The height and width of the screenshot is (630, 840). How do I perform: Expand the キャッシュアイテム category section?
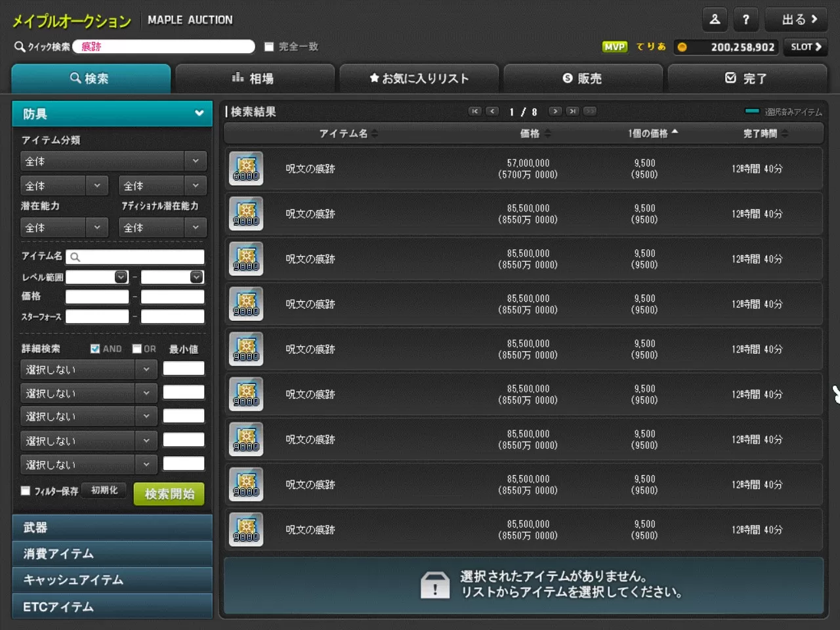point(112,580)
